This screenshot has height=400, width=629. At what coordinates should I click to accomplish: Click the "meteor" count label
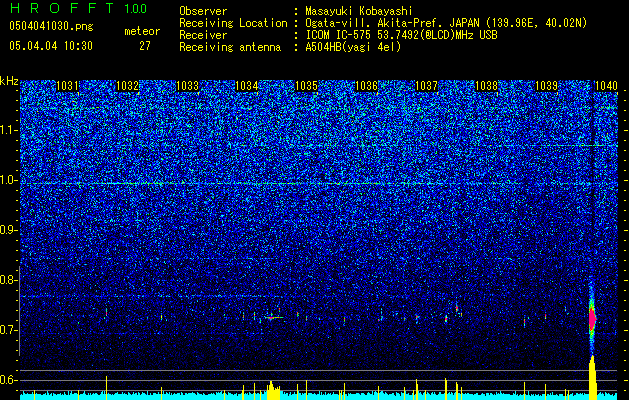142,31
